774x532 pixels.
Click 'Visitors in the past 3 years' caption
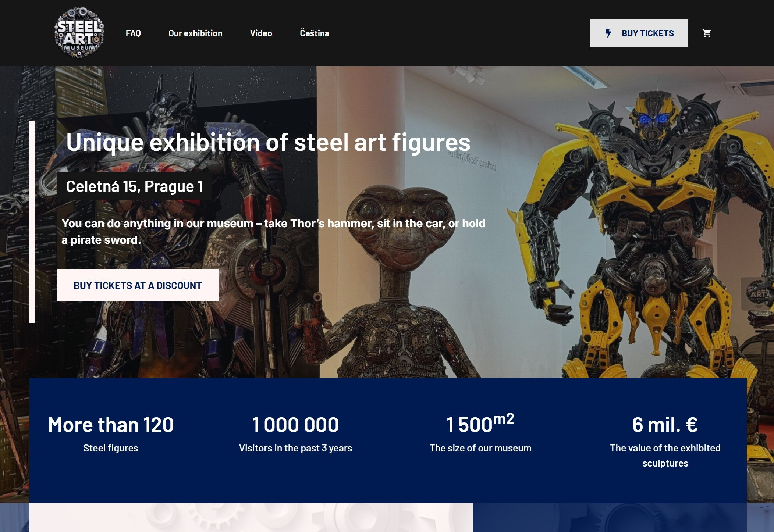click(x=295, y=448)
